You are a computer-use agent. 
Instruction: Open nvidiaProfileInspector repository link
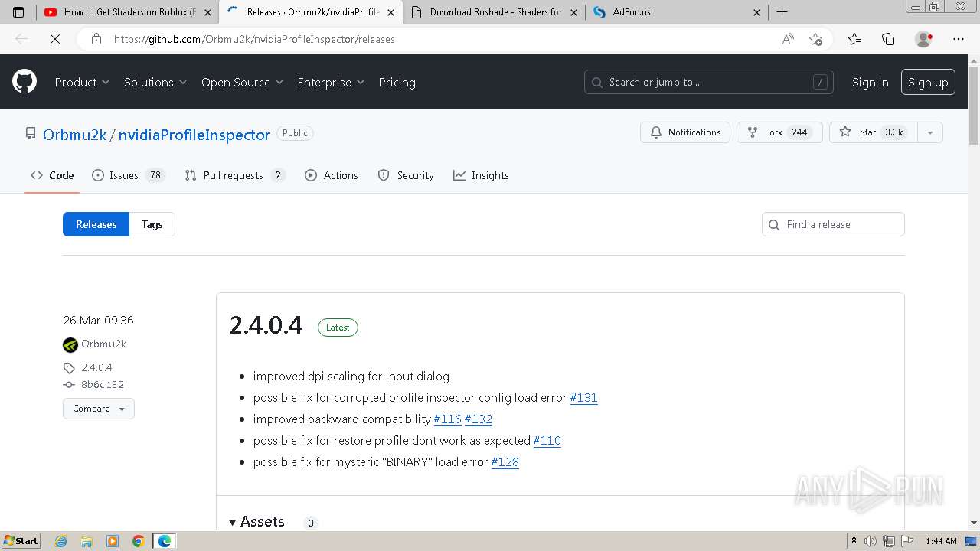click(x=194, y=135)
